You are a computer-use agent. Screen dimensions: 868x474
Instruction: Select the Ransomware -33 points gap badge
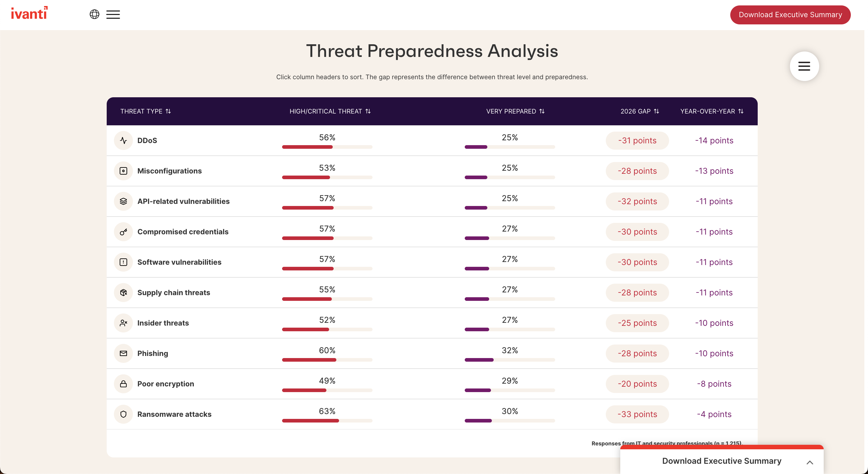pos(637,414)
